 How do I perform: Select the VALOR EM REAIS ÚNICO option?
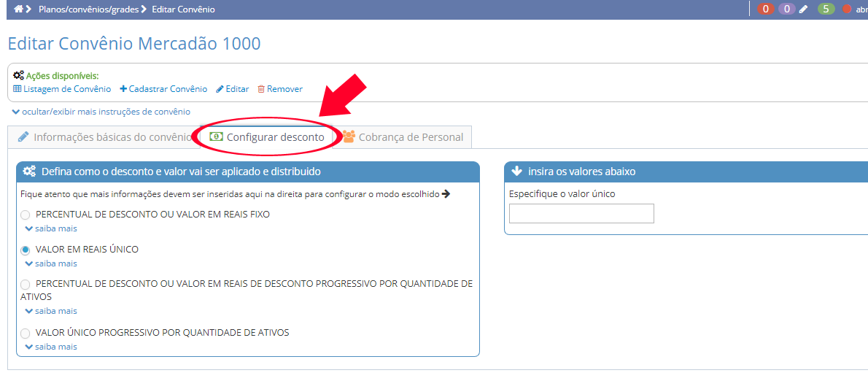26,250
